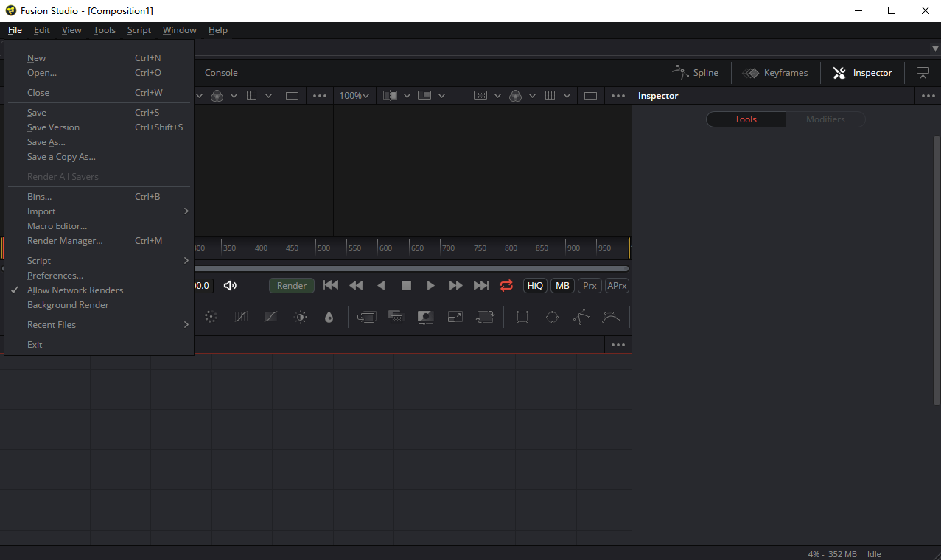Image resolution: width=941 pixels, height=560 pixels.
Task: Click the color channel icon in right viewer
Action: (x=515, y=96)
